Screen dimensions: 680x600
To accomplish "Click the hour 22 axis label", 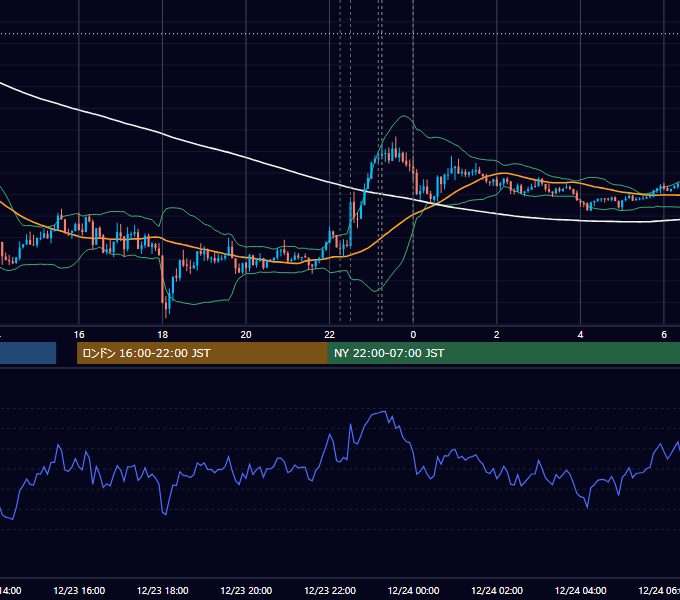I will click(x=330, y=335).
